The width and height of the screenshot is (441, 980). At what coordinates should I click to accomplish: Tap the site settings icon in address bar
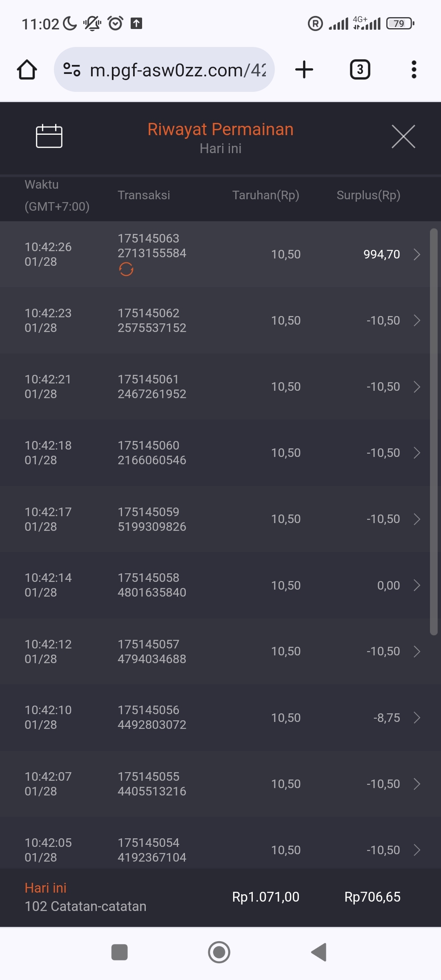(72, 69)
